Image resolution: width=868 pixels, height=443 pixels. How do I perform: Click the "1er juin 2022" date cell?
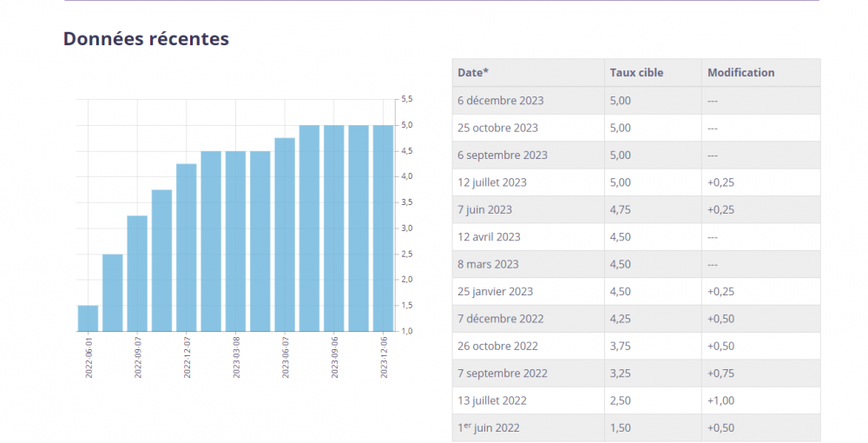pyautogui.click(x=490, y=428)
